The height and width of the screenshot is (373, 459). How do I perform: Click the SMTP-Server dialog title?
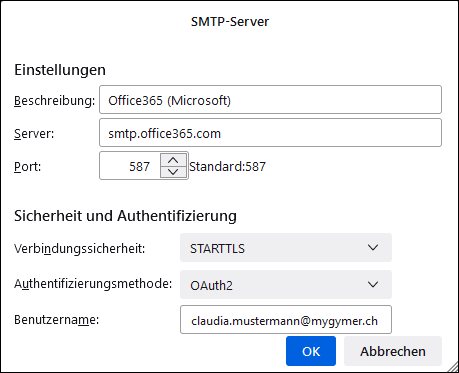tap(230, 22)
